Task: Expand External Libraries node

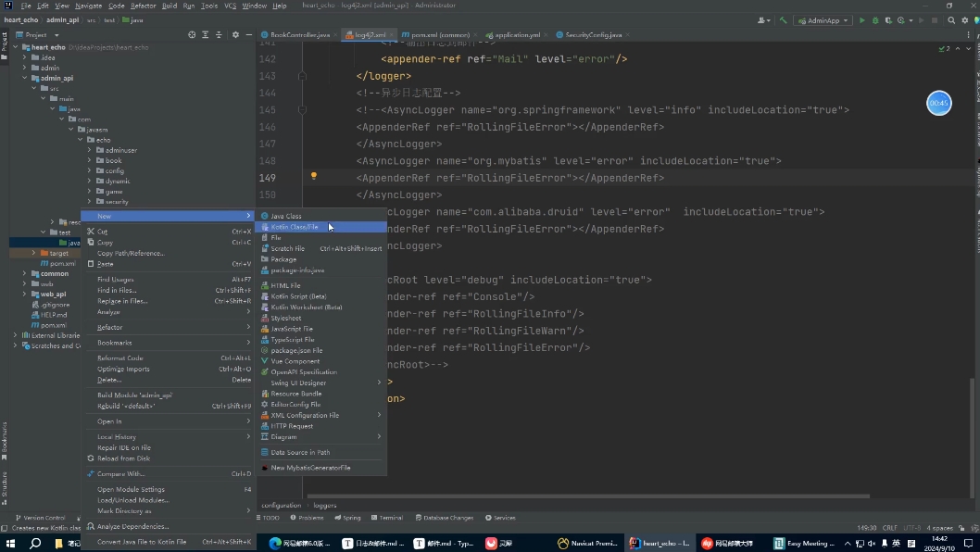Action: 16,335
